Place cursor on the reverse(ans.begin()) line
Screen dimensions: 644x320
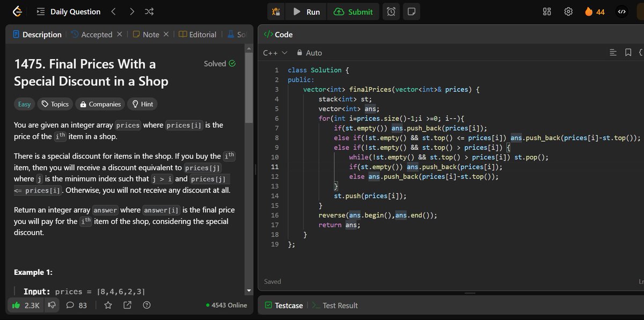(x=378, y=215)
